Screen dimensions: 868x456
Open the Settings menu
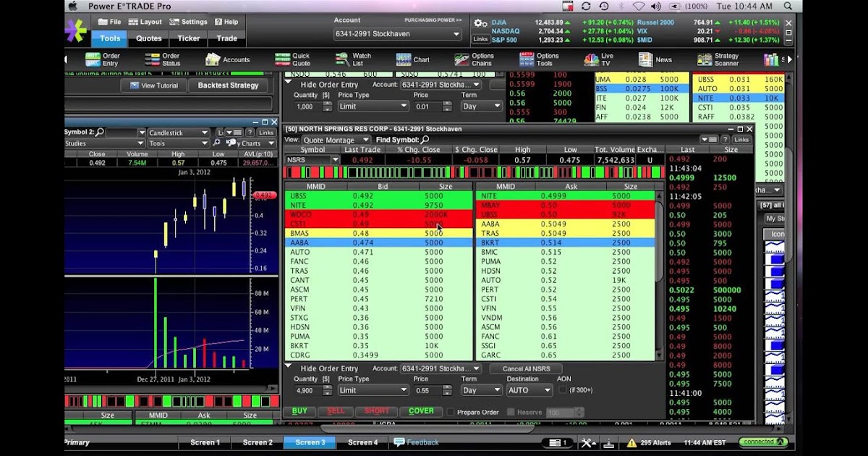click(188, 22)
